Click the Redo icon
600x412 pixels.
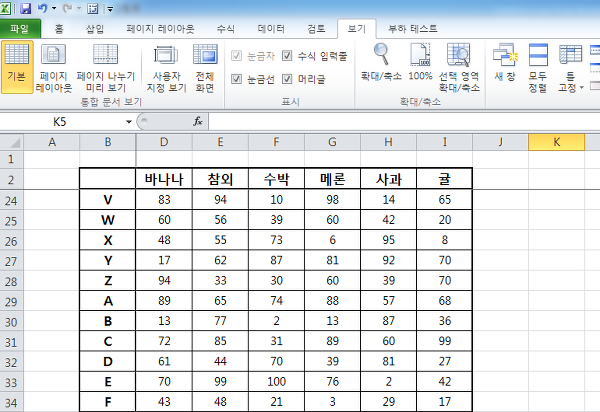click(x=67, y=8)
